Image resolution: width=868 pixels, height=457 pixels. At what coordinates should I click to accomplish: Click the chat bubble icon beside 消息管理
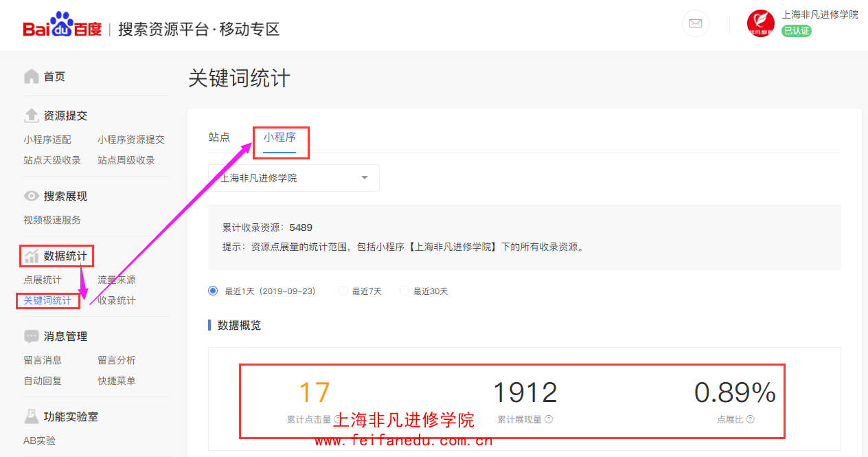(x=31, y=336)
